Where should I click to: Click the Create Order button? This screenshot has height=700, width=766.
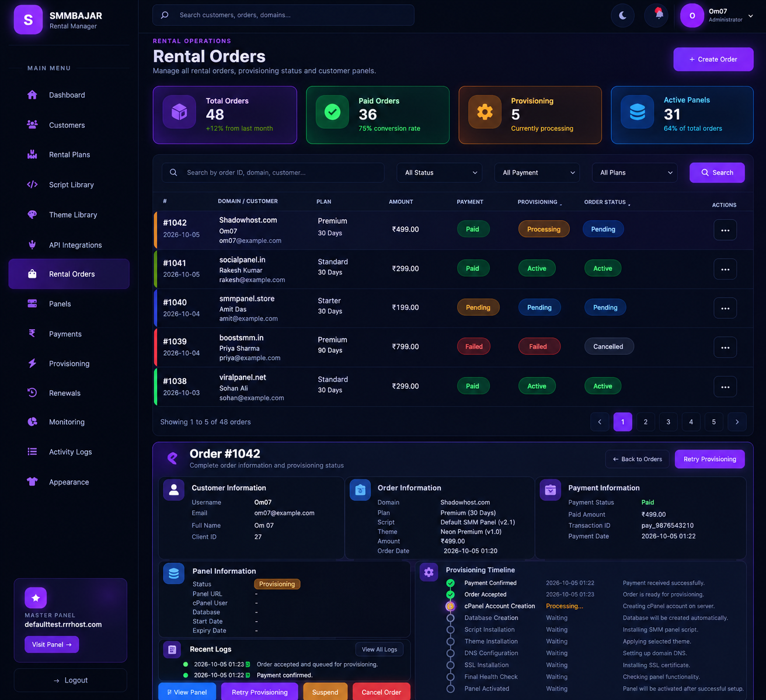(713, 60)
